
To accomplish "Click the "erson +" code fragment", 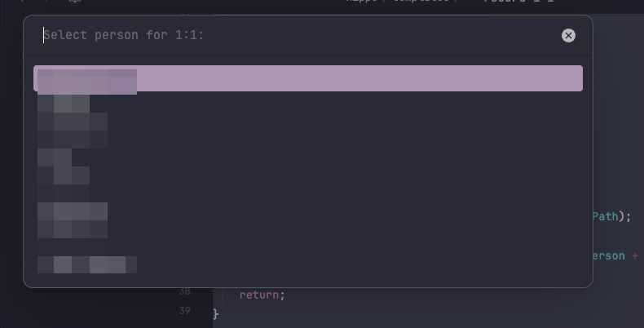I will tap(616, 255).
